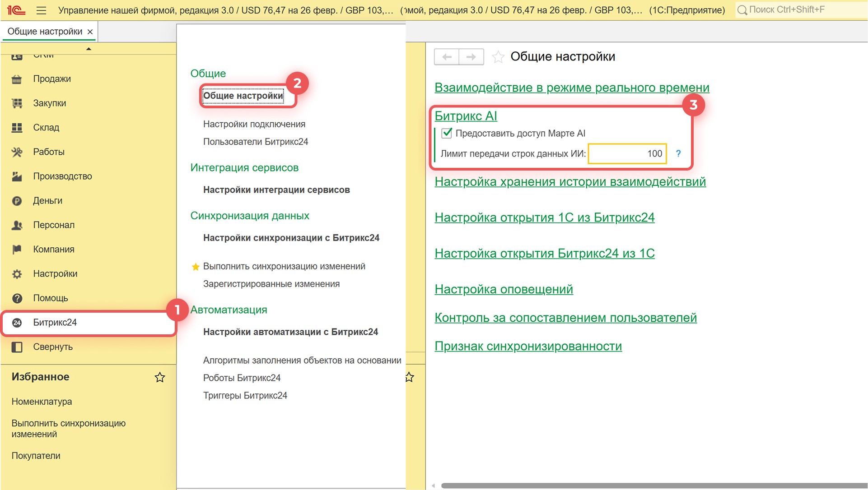Screen dimensions: 868x490
Task: Open Взаимодействие в режиме реального времени link
Action: pyautogui.click(x=571, y=88)
